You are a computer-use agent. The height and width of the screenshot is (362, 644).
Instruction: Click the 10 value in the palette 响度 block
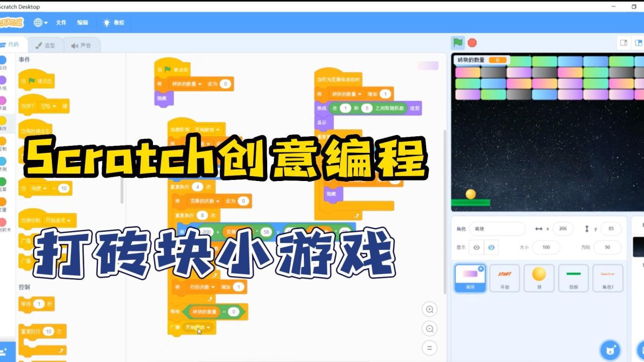63,189
